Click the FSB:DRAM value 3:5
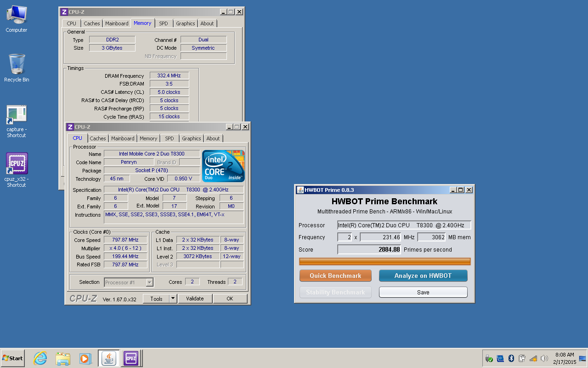 169,84
